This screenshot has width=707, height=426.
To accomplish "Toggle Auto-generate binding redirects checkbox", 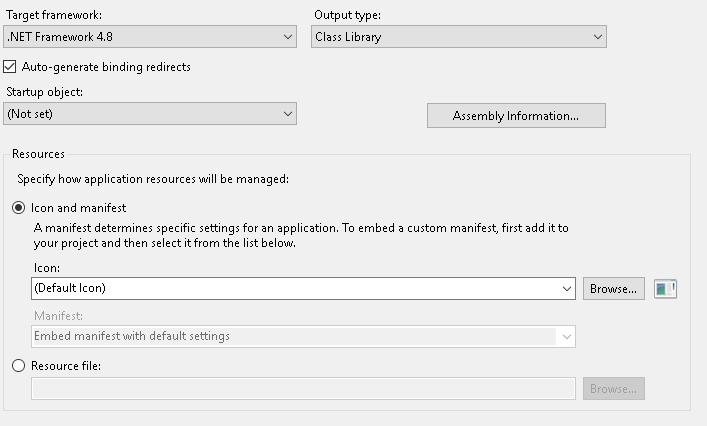I will click(9, 67).
